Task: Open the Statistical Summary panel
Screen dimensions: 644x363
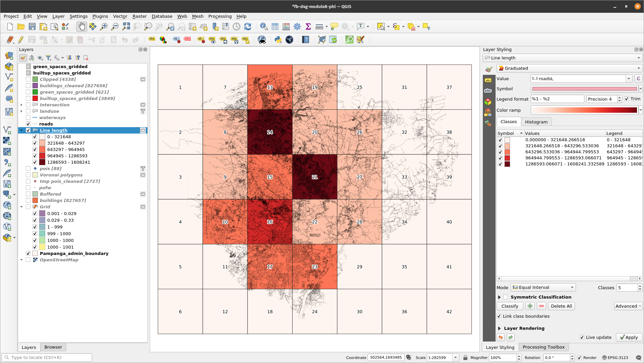Action: pyautogui.click(x=308, y=27)
